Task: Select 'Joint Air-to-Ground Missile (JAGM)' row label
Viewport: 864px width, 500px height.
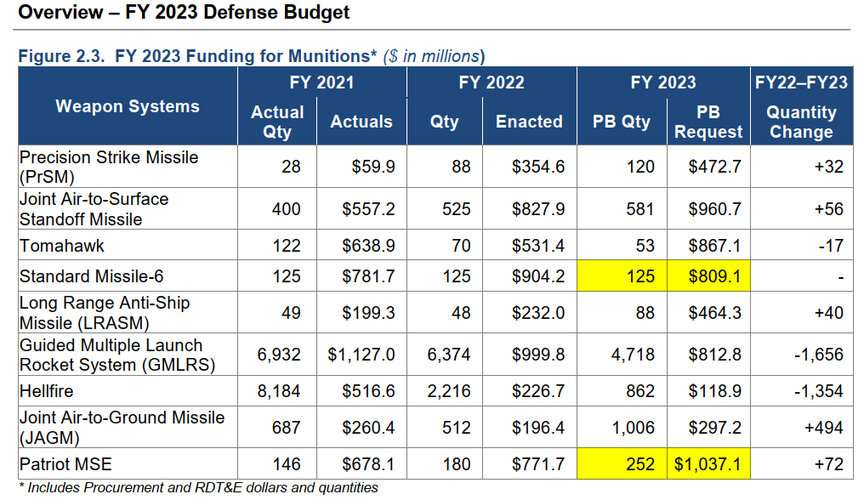Action: pyautogui.click(x=122, y=427)
